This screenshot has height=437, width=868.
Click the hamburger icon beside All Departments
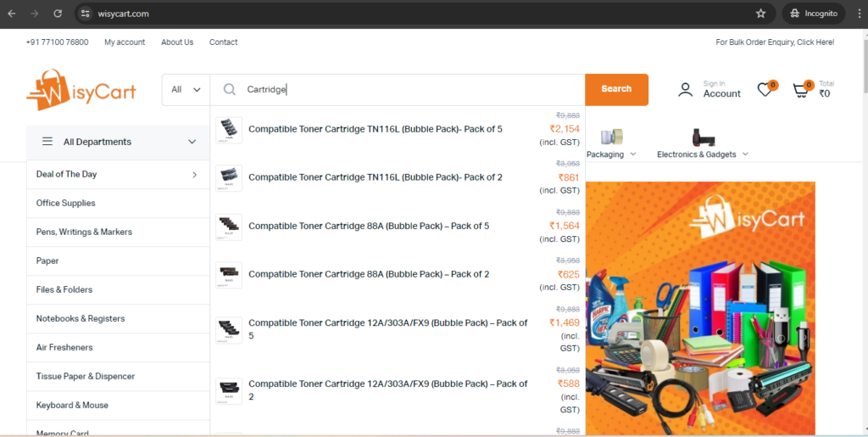coord(47,141)
